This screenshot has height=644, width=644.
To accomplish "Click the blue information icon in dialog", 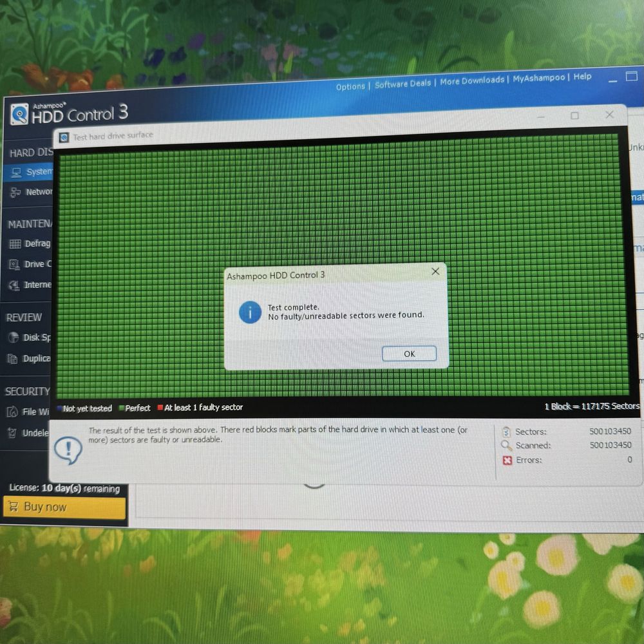I will [x=250, y=312].
